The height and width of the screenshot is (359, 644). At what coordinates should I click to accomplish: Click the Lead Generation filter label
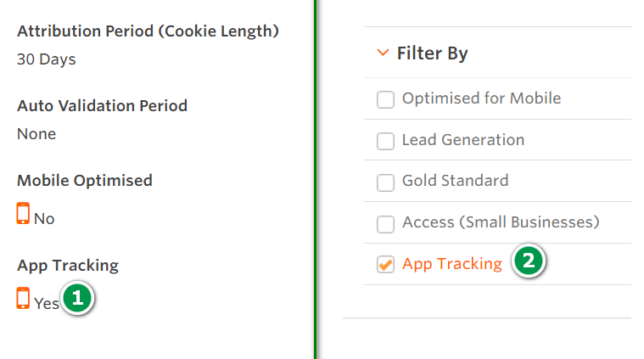pos(462,140)
